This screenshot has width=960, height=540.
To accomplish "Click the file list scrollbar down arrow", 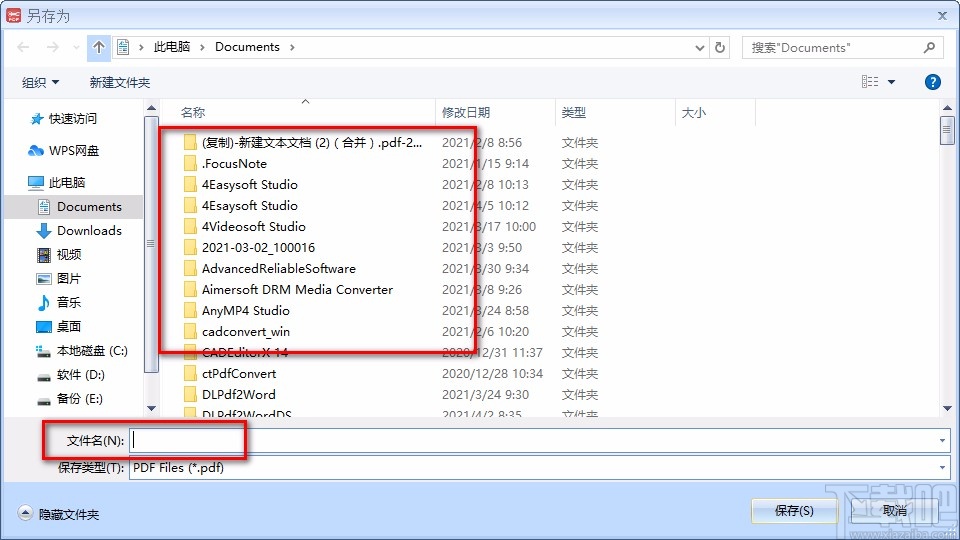I will [947, 408].
